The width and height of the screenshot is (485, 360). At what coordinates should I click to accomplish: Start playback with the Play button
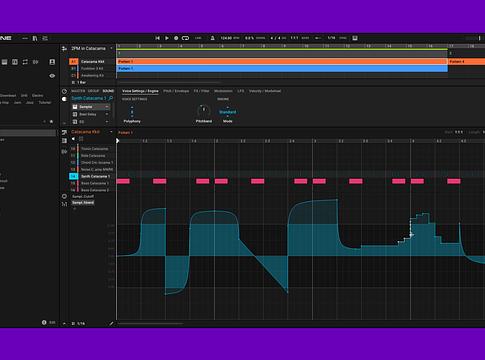tap(167, 38)
